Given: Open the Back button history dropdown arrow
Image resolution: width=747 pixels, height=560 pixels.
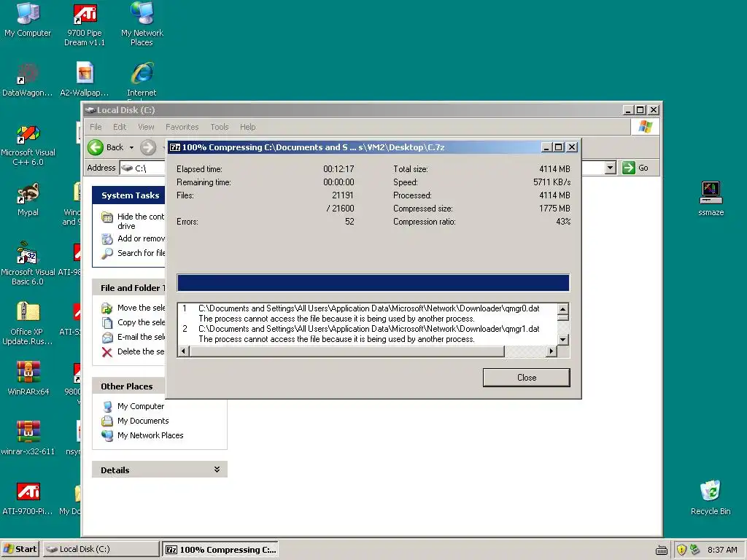Looking at the screenshot, I should coord(131,147).
